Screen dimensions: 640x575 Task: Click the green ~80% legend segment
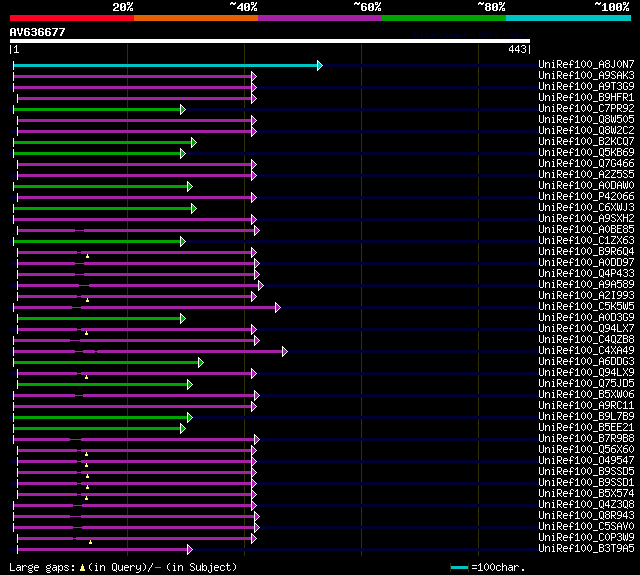click(444, 18)
